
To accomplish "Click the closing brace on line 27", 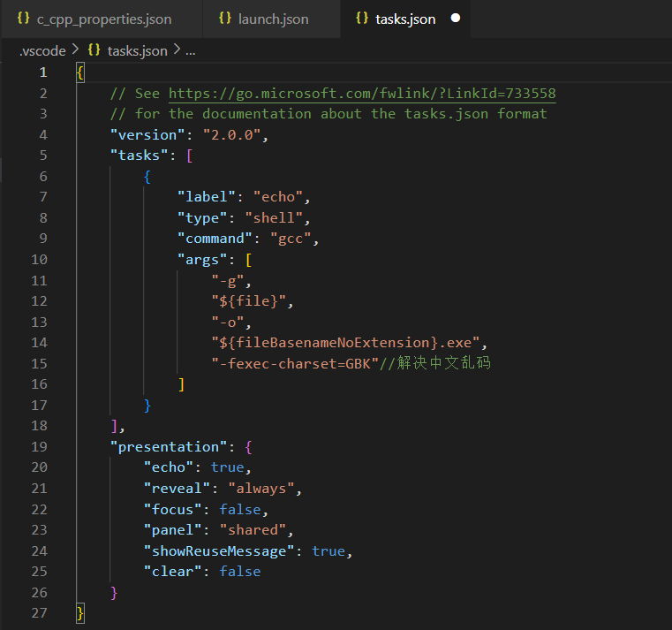I will (80, 613).
